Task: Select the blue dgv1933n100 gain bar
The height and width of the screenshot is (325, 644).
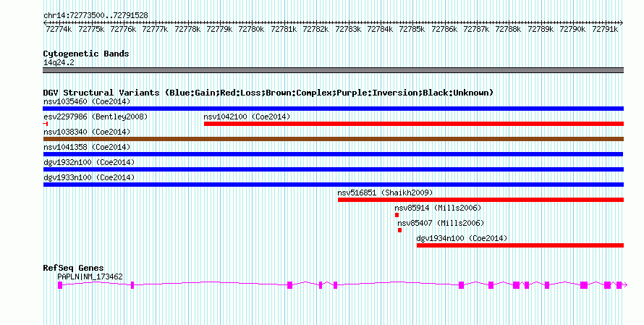Action: [333, 185]
